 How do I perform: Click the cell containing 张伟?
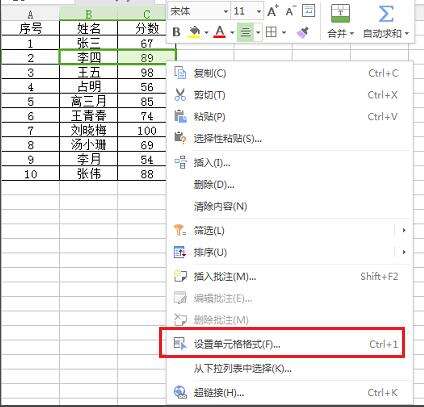point(89,174)
